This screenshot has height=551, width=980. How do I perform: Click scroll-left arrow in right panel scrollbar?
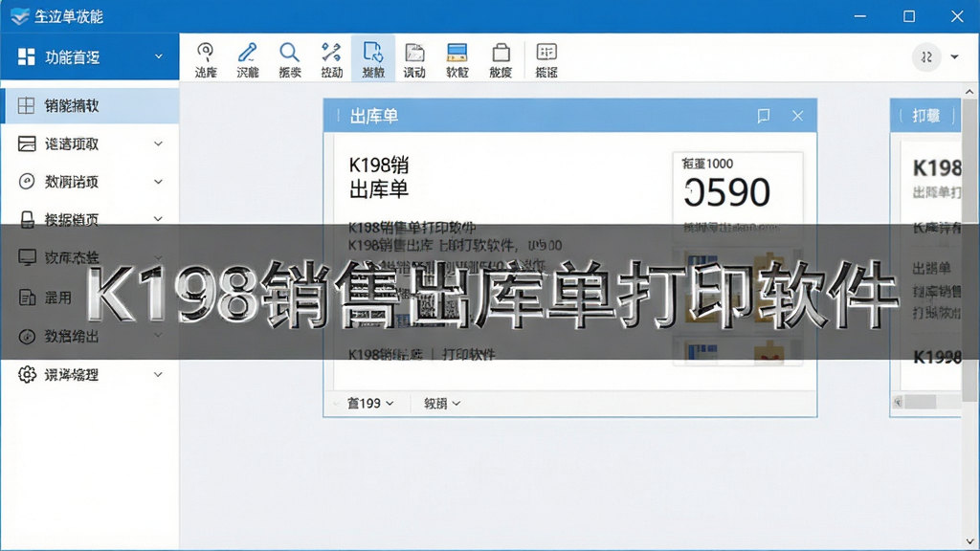(x=898, y=402)
